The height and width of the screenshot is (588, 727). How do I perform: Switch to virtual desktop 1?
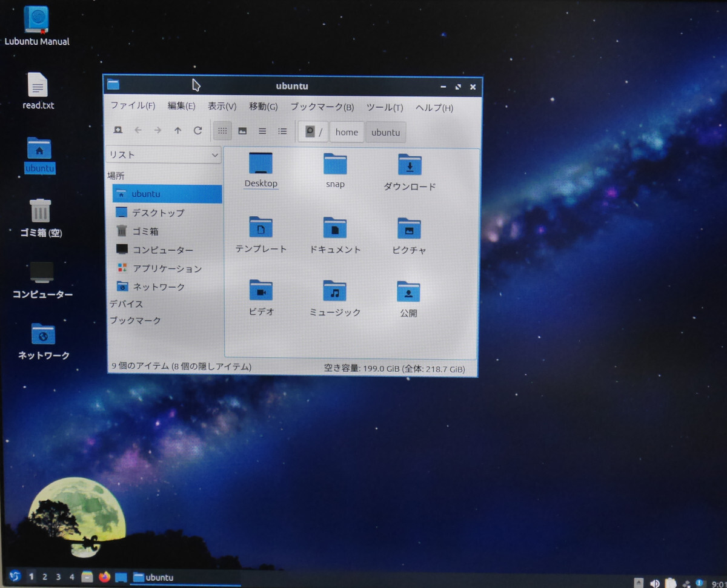pos(31,577)
